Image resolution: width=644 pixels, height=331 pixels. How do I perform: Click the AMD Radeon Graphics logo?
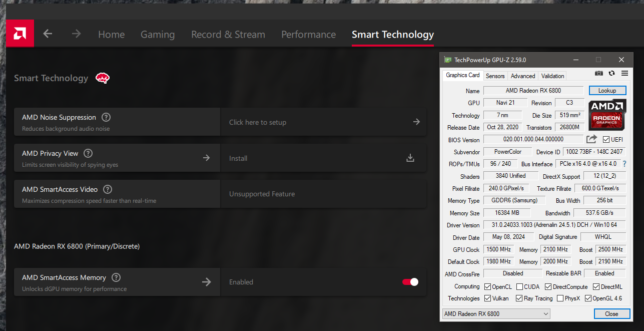point(607,115)
